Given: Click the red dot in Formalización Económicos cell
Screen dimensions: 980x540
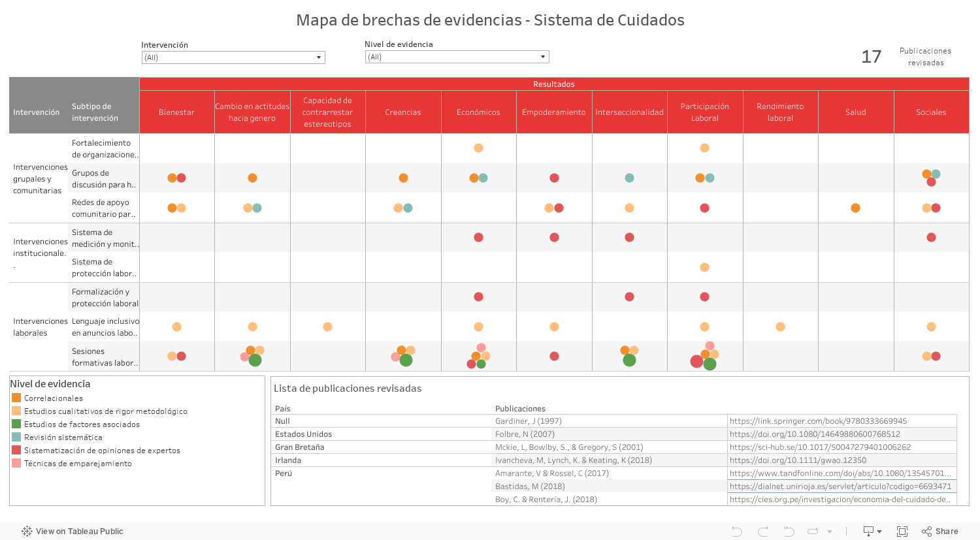Looking at the screenshot, I should point(478,296).
